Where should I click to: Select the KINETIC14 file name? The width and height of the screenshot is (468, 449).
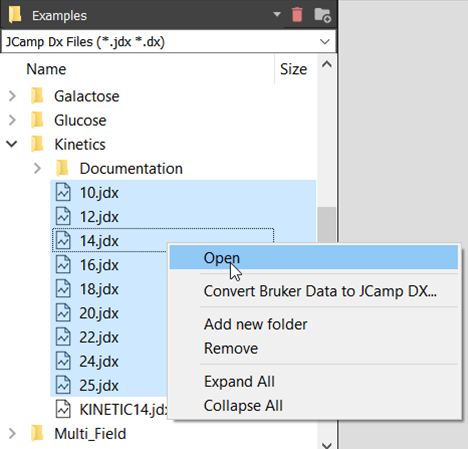[x=123, y=409]
